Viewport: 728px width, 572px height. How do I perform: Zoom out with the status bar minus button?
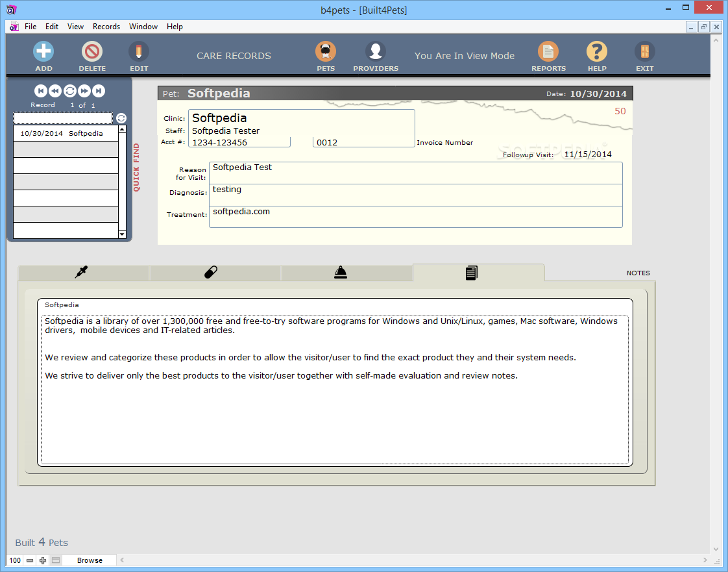[x=30, y=560]
